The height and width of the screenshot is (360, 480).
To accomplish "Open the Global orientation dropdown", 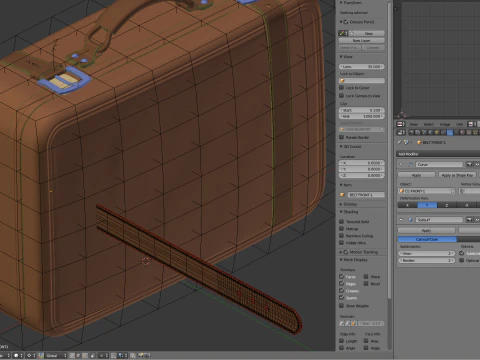I will point(56,356).
